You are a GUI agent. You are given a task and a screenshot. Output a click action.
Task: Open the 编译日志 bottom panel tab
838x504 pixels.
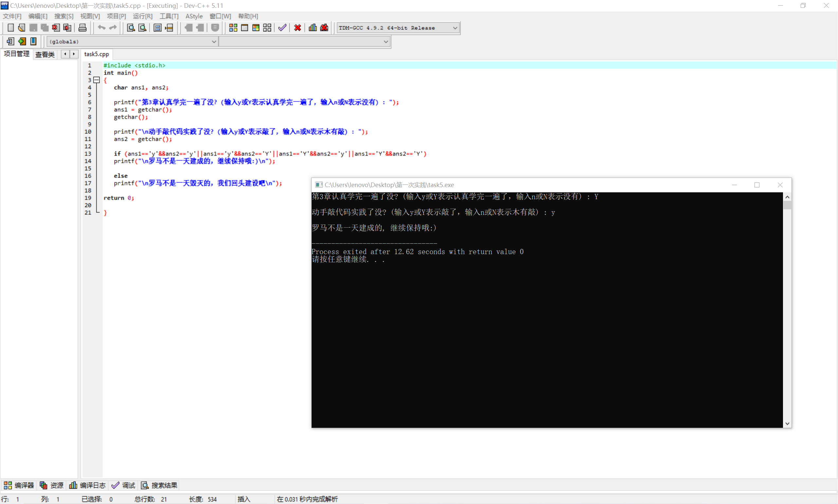pos(88,485)
